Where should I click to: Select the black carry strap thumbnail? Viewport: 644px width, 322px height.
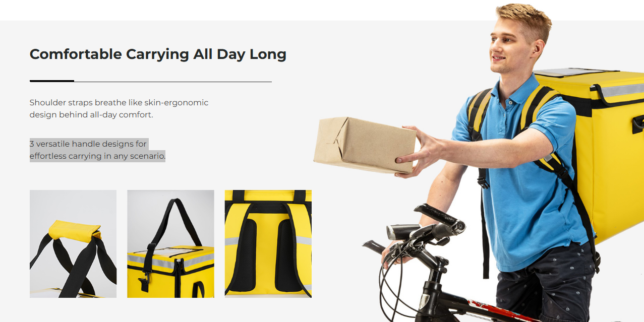coord(170,244)
